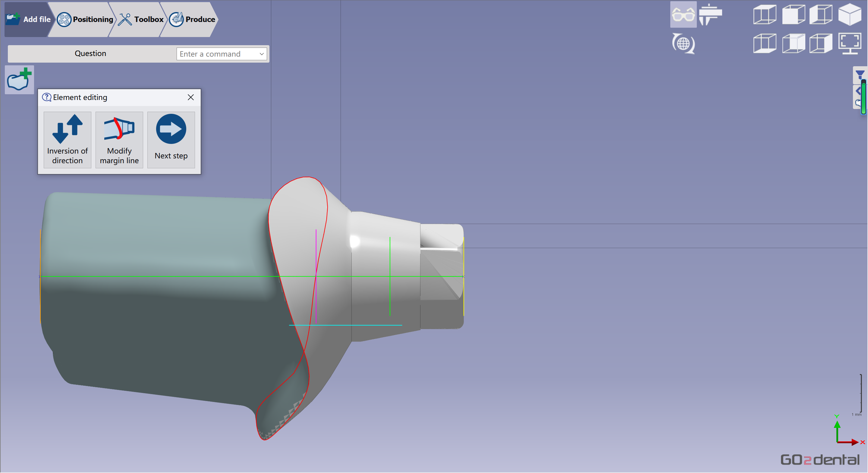Select the bottom face cube view

pyautogui.click(x=765, y=43)
